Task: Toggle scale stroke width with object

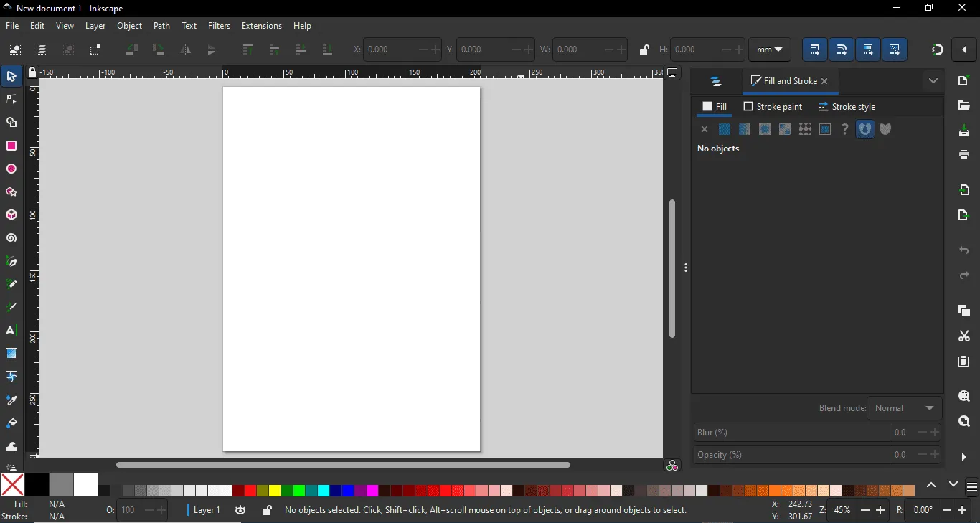Action: click(814, 50)
